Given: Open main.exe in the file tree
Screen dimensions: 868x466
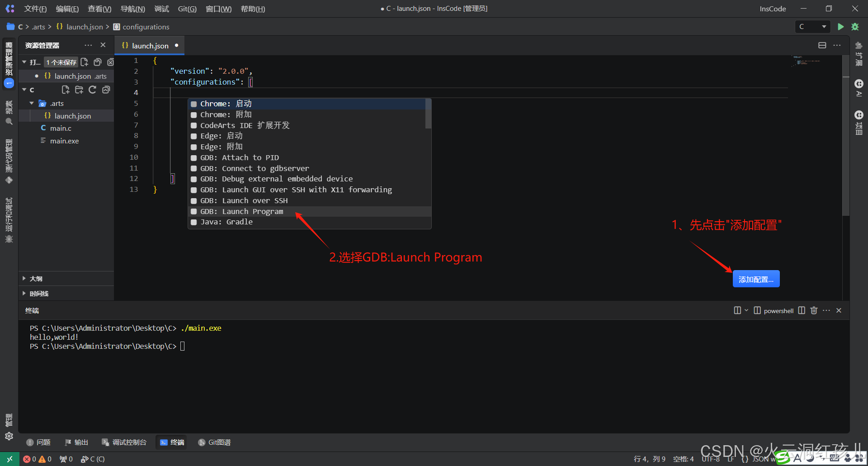Looking at the screenshot, I should (x=64, y=141).
